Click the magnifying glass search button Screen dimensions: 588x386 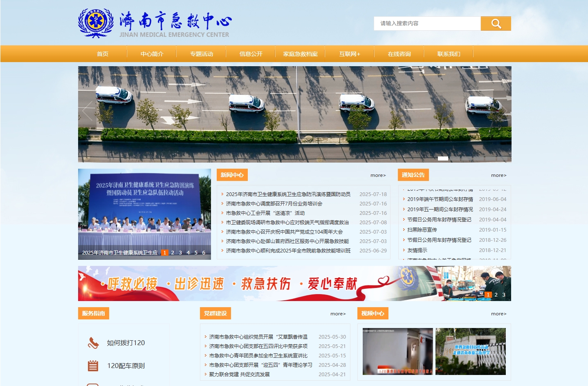coord(496,24)
